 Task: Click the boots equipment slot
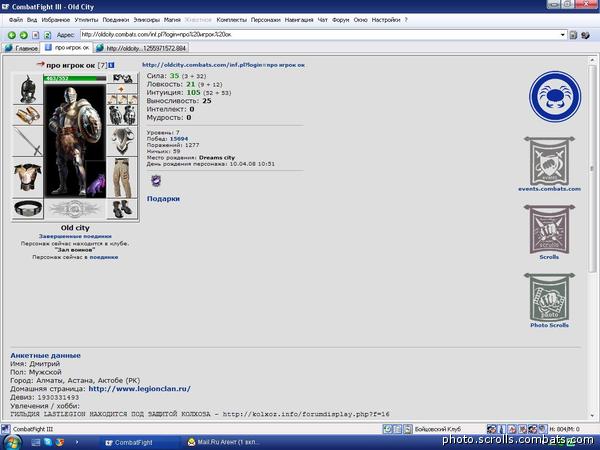pyautogui.click(x=122, y=209)
